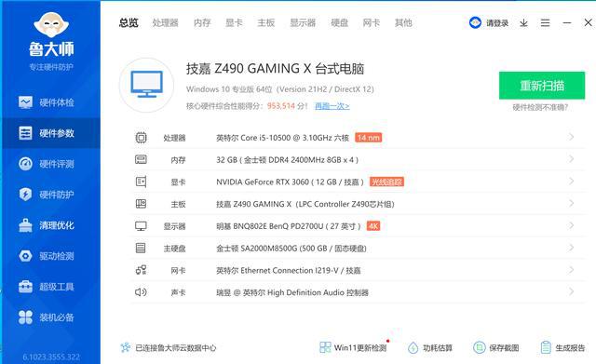Click the cloud data center connection icon
Image resolution: width=596 pixels, height=364 pixels.
coord(126,347)
